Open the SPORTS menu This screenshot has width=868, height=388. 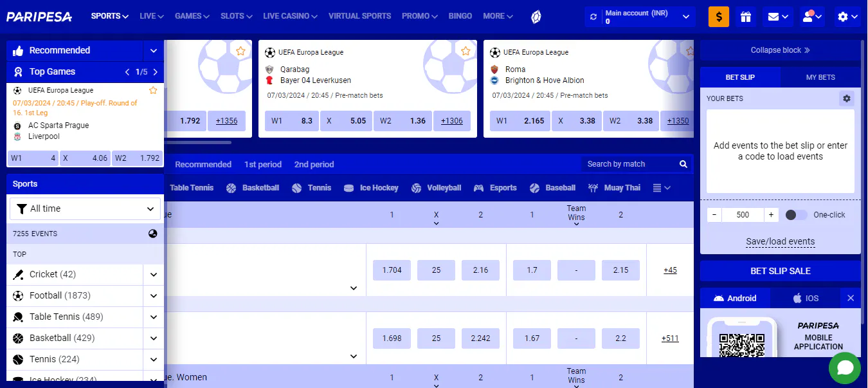pyautogui.click(x=110, y=16)
